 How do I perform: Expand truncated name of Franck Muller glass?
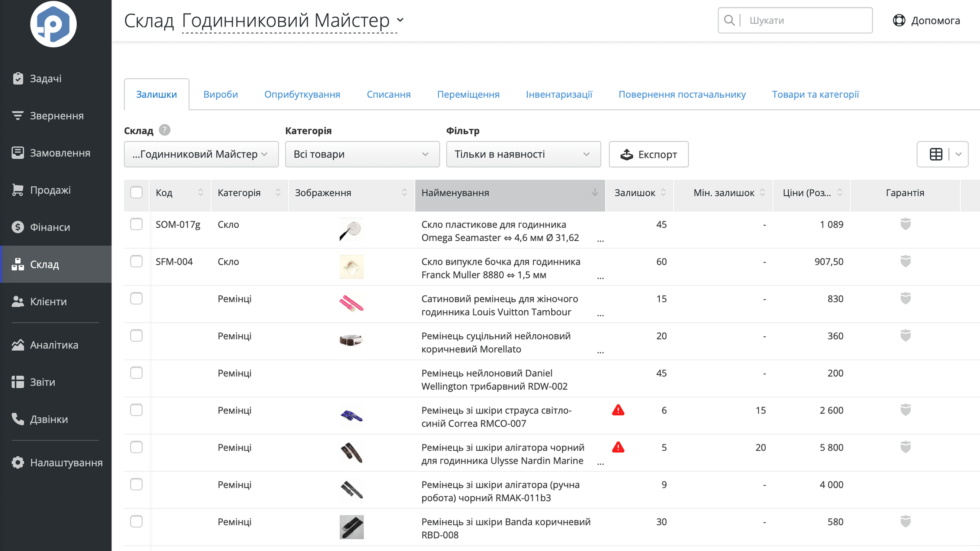click(x=600, y=278)
